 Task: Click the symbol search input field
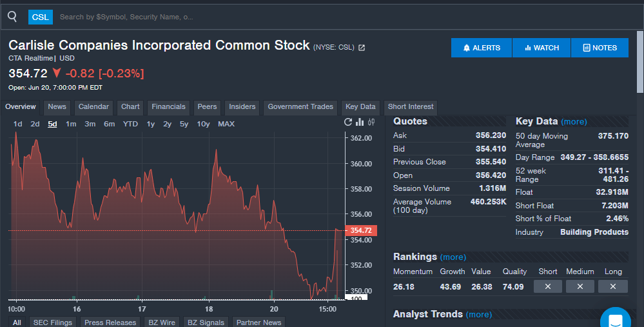[345, 17]
